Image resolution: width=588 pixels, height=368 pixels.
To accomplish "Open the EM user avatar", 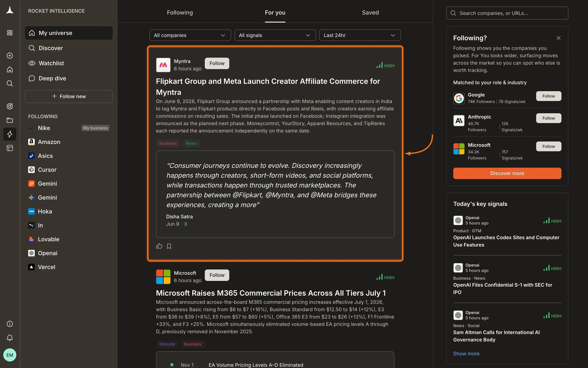I will tap(10, 355).
